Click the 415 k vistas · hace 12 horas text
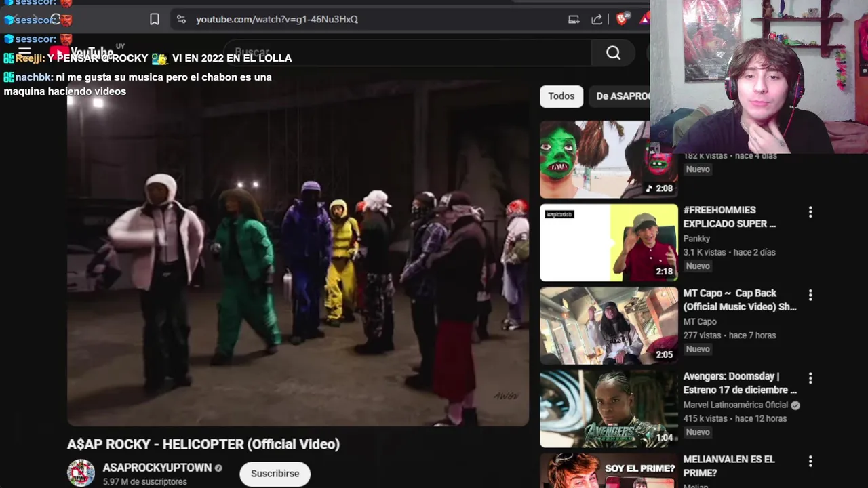This screenshot has width=868, height=488. [735, 418]
